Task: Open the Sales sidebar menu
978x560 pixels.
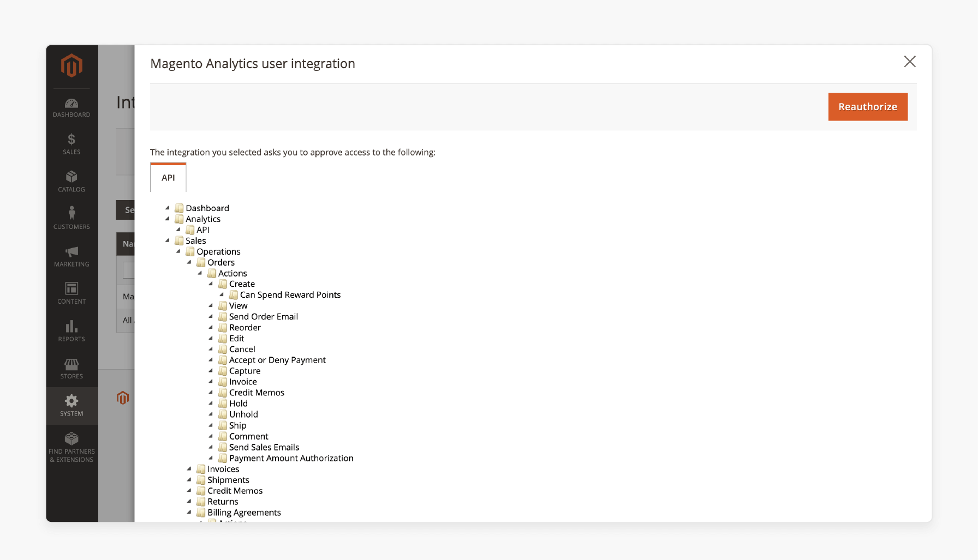Action: click(x=71, y=144)
